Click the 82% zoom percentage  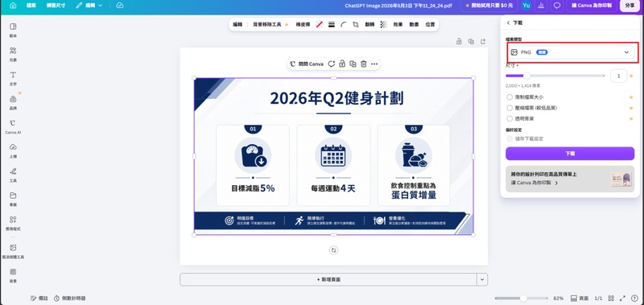(x=558, y=299)
